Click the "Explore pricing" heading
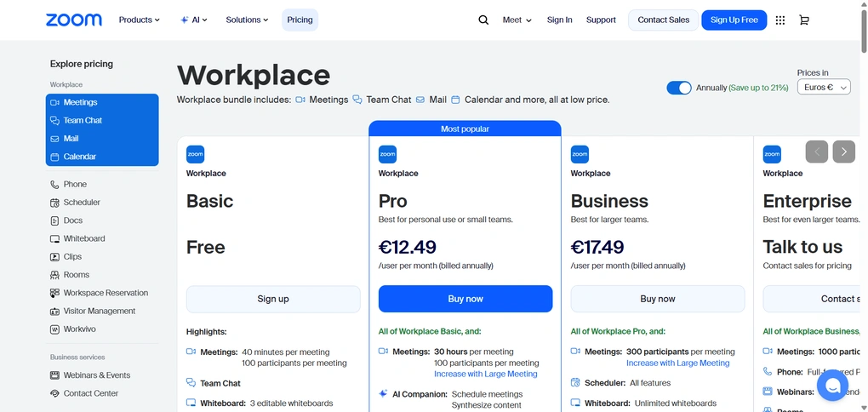Image resolution: width=868 pixels, height=412 pixels. point(82,64)
